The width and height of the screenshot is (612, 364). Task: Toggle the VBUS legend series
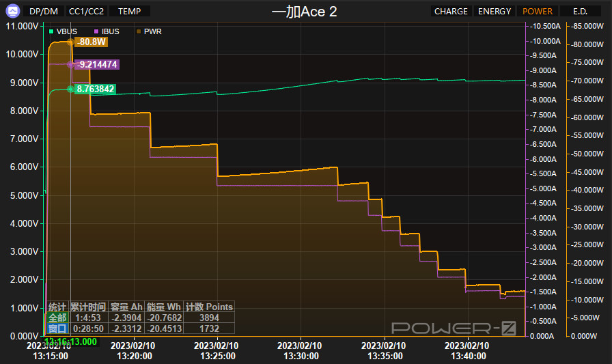point(63,31)
